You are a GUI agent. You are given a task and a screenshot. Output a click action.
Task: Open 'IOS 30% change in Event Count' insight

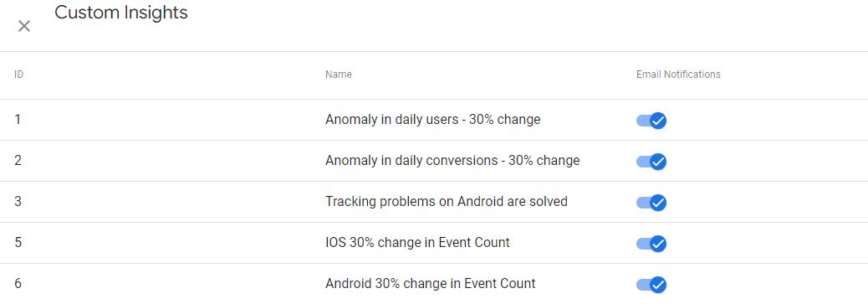point(417,242)
